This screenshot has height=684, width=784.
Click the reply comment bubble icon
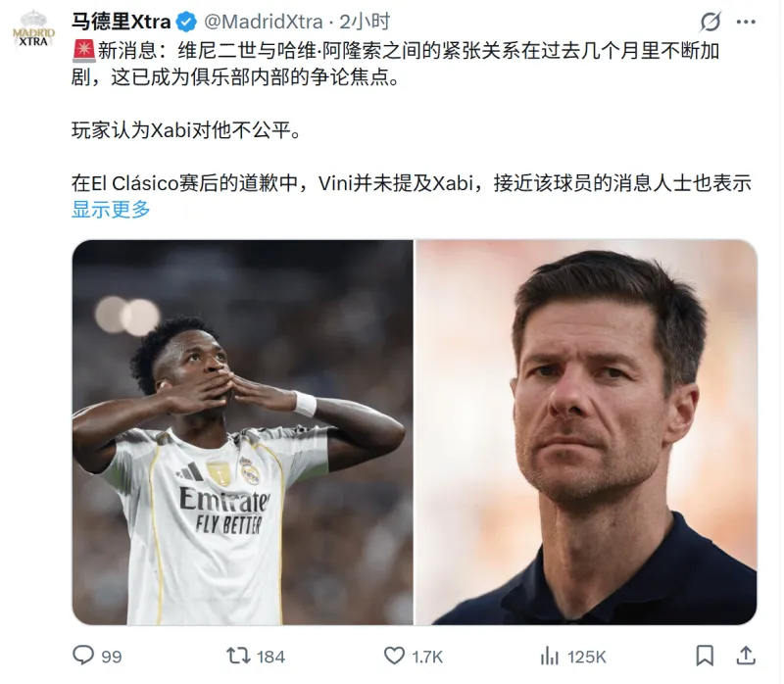[x=83, y=655]
